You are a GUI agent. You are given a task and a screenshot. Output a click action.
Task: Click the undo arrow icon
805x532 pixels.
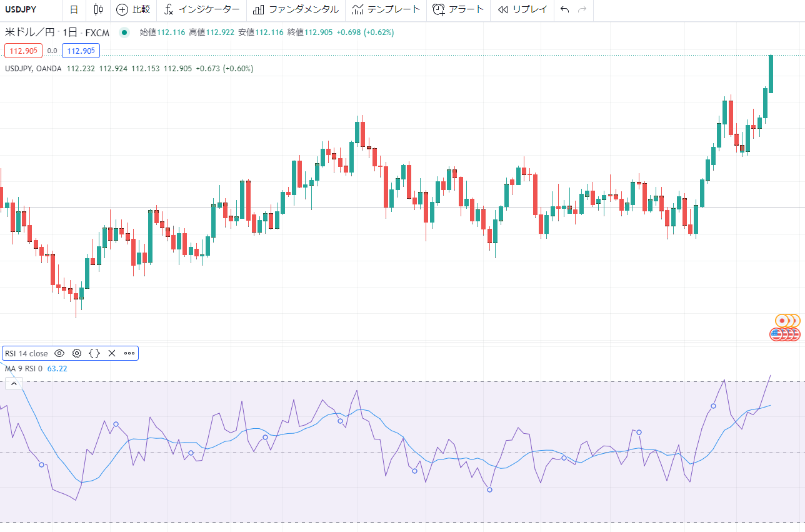(565, 9)
